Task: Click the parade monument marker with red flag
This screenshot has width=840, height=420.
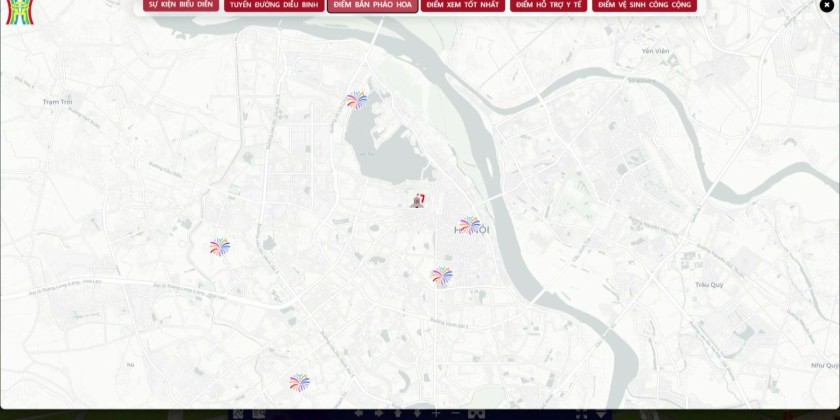Action: click(417, 200)
